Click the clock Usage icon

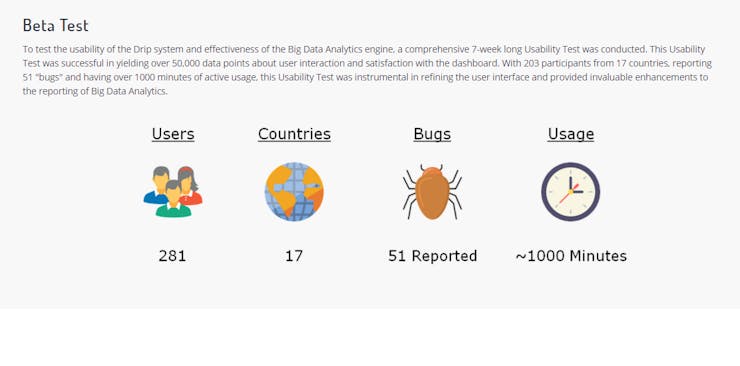point(571,191)
